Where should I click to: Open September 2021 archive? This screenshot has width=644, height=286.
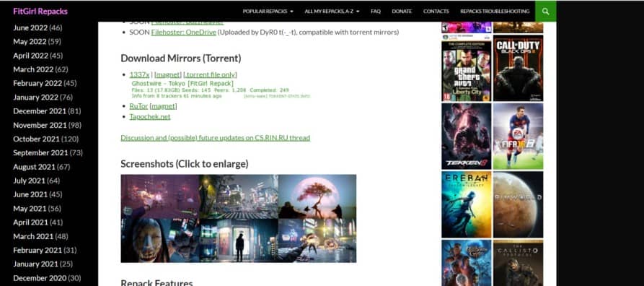[40, 152]
